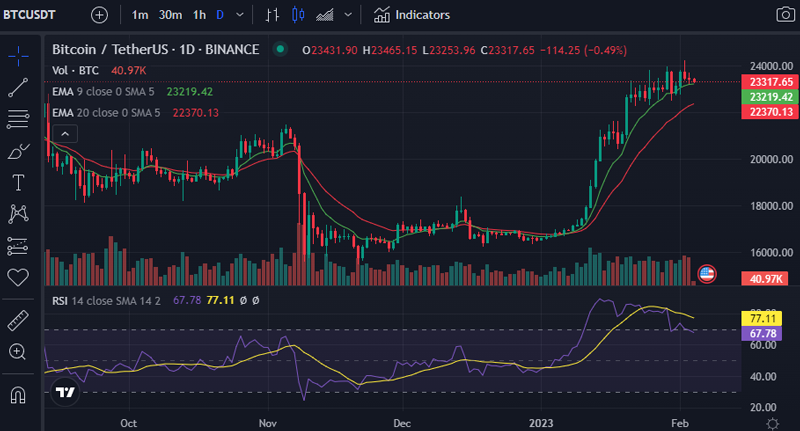800x431 pixels.
Task: Collapse the indicator legend chevron
Action: click(x=65, y=134)
